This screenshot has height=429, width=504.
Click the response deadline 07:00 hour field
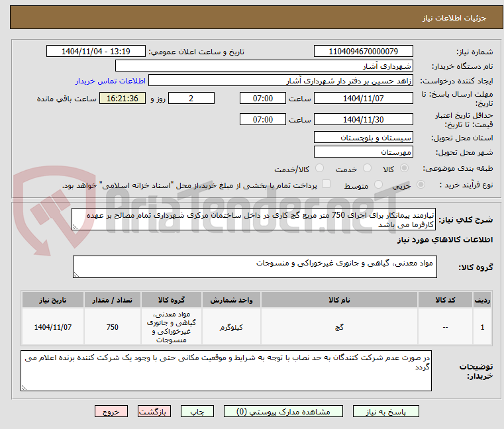pyautogui.click(x=263, y=99)
